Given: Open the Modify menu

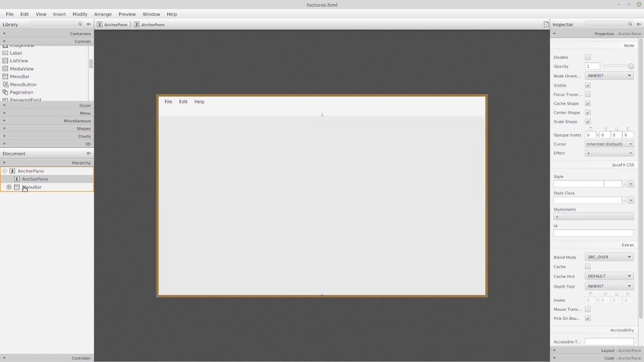Looking at the screenshot, I should point(80,14).
